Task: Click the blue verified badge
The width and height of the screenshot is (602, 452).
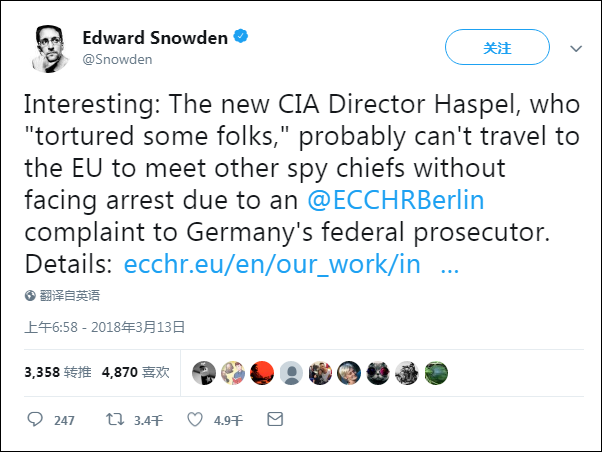Action: [241, 37]
